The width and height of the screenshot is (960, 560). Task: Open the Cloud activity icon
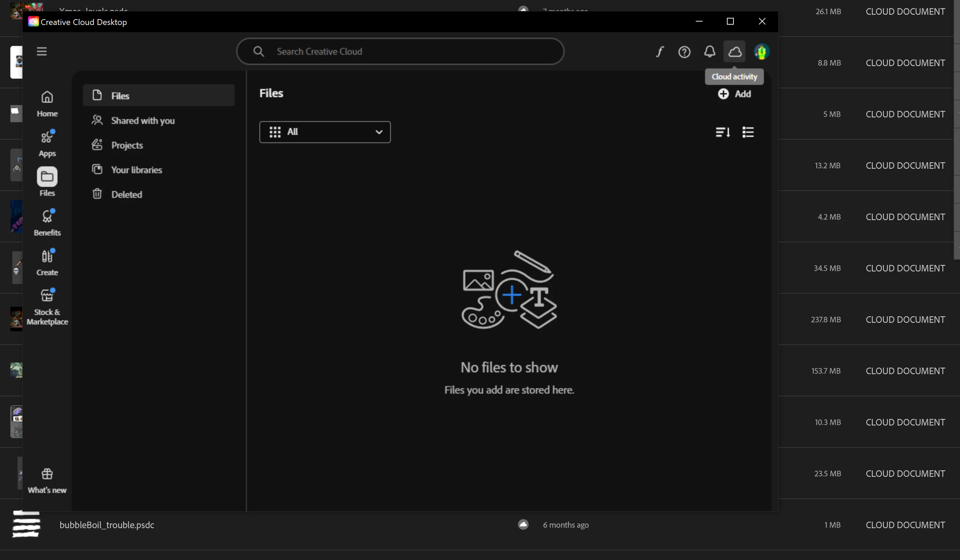[x=734, y=51]
